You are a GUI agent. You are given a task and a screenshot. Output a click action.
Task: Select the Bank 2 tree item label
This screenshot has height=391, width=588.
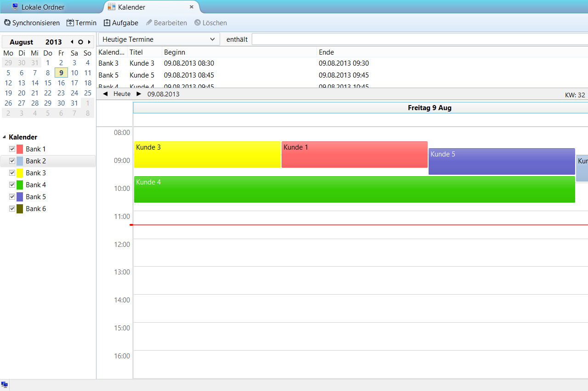coord(36,161)
